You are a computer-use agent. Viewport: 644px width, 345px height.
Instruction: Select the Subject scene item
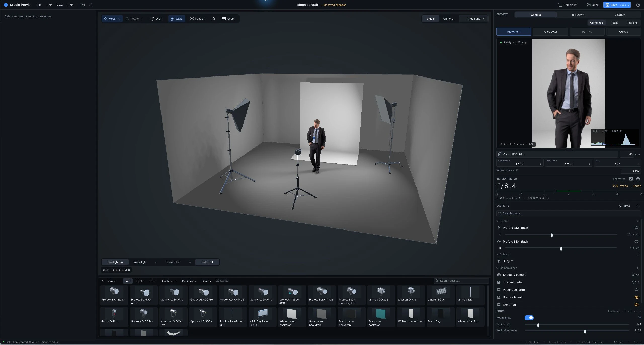568,261
